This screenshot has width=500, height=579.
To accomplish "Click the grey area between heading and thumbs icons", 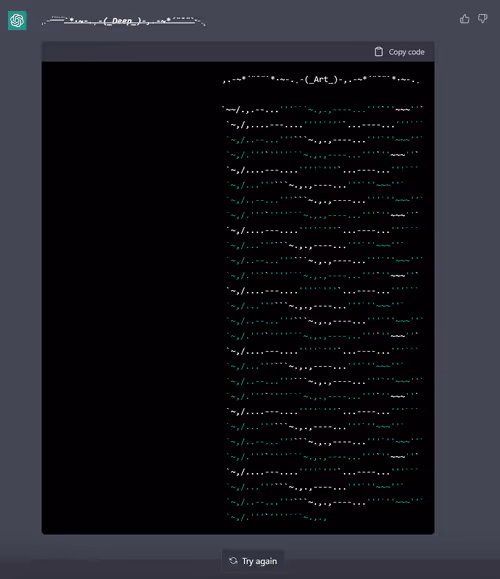I will coord(332,19).
